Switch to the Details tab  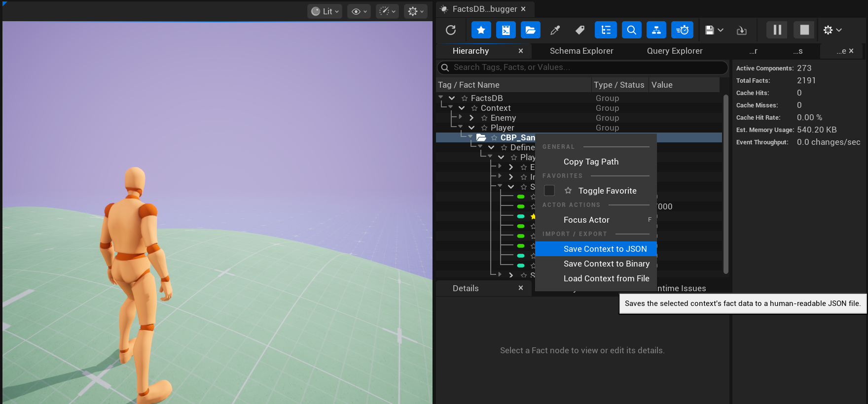[x=466, y=288]
